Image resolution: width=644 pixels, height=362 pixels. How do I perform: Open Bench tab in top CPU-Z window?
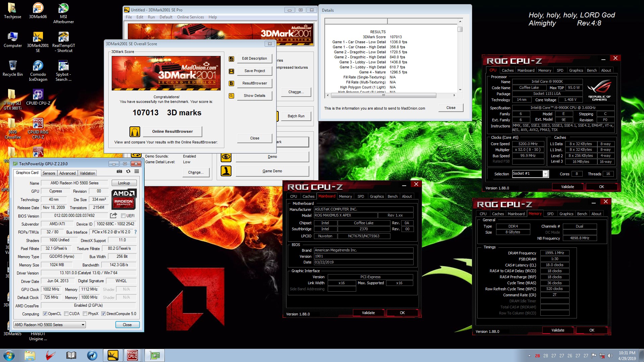pos(592,70)
